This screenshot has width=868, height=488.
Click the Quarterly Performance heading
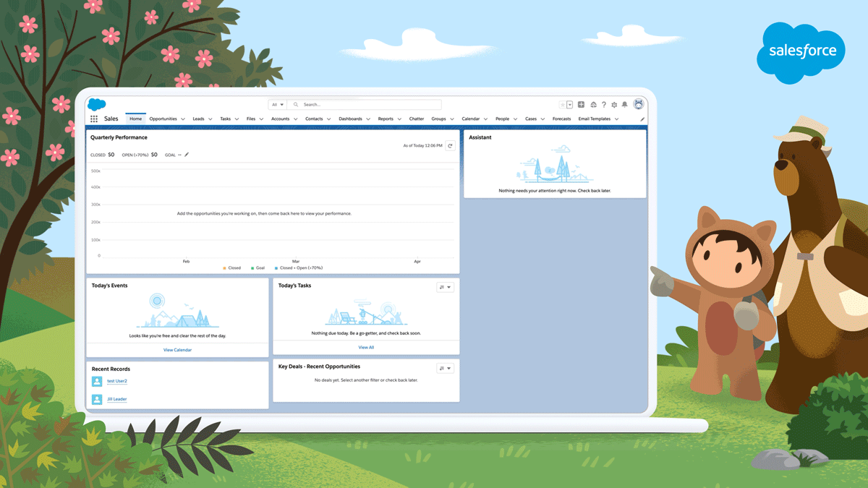(x=119, y=137)
